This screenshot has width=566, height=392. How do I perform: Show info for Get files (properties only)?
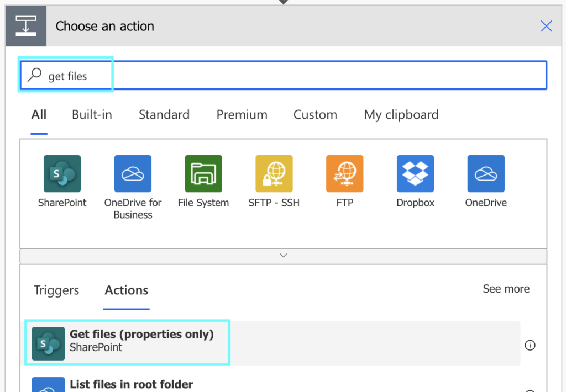click(x=530, y=345)
